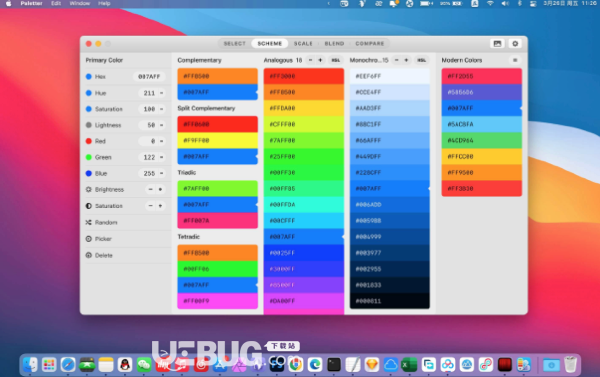This screenshot has height=377, width=600.
Task: Switch to the SCALE tab
Action: coord(303,44)
